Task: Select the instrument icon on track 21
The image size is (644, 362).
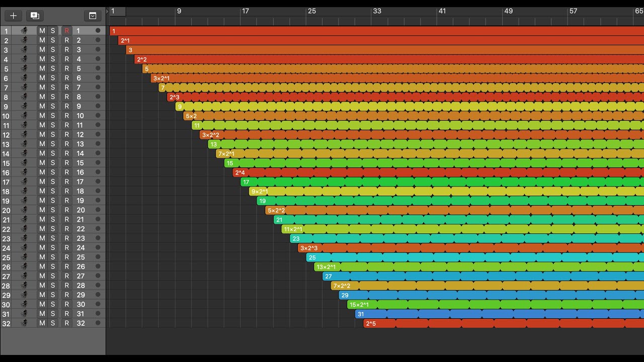Action: 24,219
